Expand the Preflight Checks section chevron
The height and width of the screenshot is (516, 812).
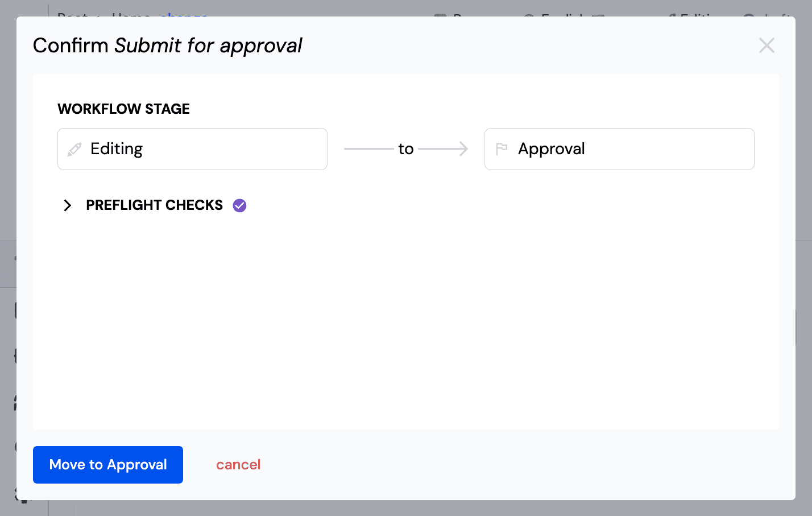click(67, 205)
